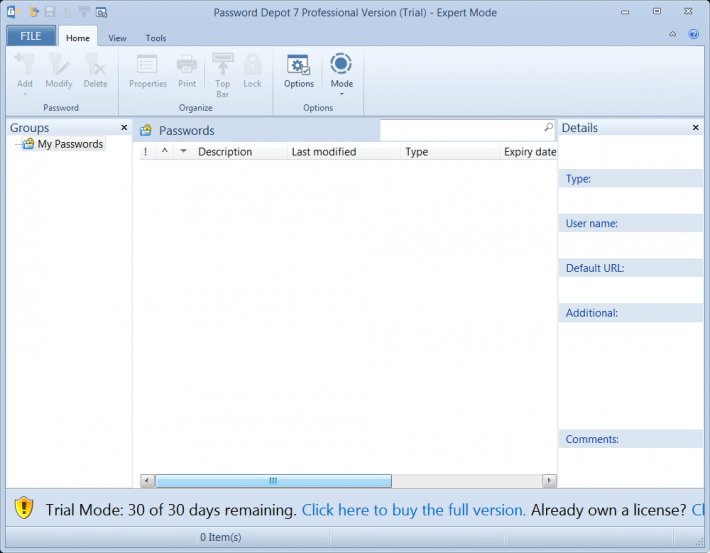This screenshot has height=553, width=710.
Task: Click the link to buy the full version
Action: (x=413, y=510)
